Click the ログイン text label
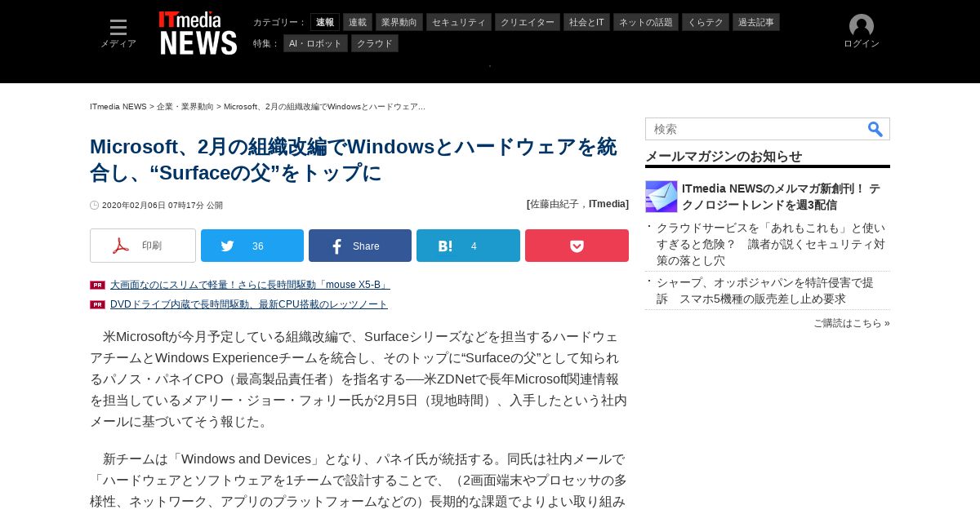This screenshot has width=980, height=514. coord(862,44)
